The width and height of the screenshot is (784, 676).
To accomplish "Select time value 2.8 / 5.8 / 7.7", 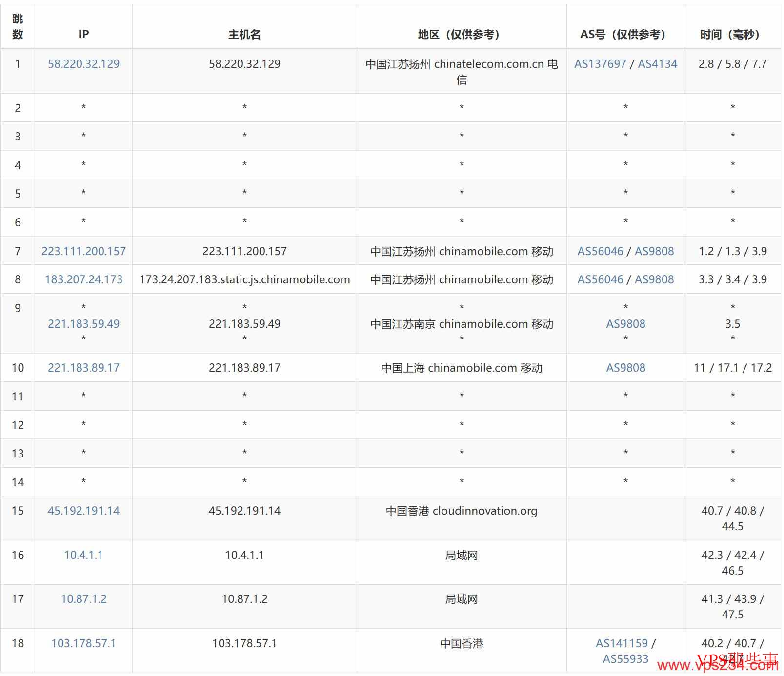I will click(733, 64).
